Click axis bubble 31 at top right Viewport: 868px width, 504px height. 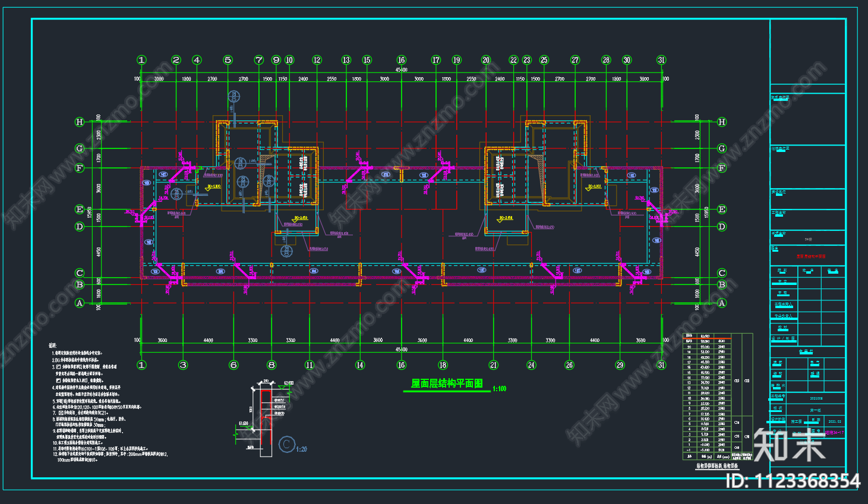click(x=662, y=60)
